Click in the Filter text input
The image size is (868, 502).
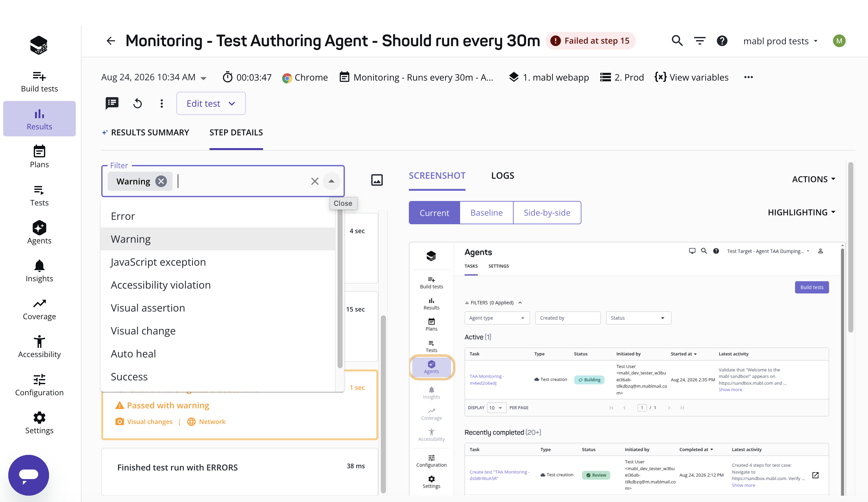click(x=242, y=181)
